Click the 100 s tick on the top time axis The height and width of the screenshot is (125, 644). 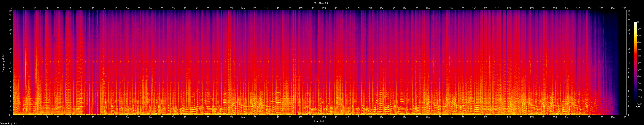point(243,8)
